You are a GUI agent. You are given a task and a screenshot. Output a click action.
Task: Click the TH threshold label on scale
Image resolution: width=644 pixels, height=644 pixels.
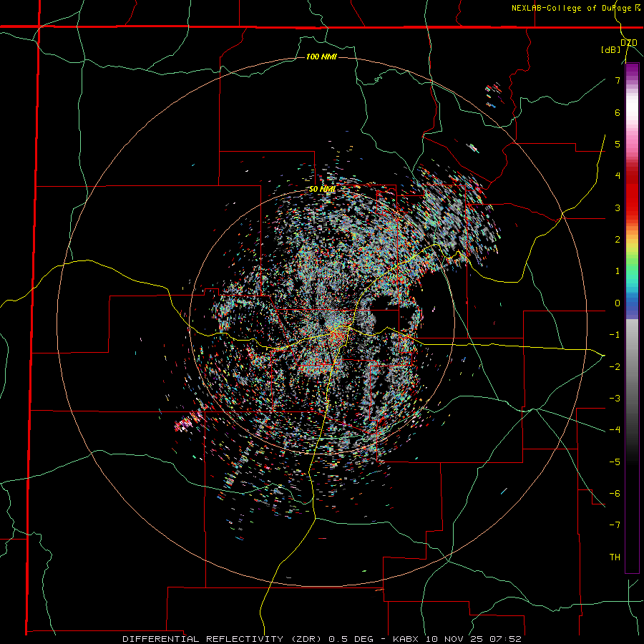pyautogui.click(x=615, y=557)
